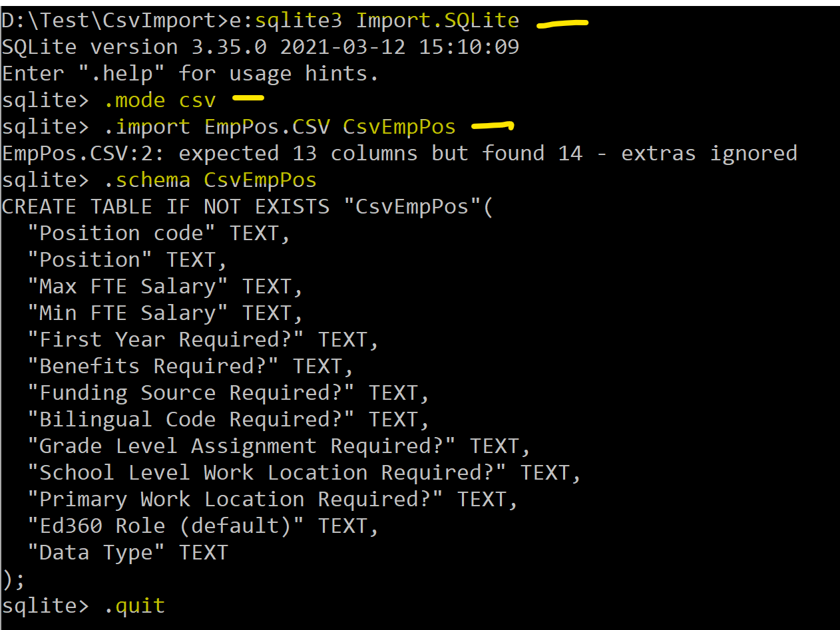Click the yellow mark beside .mode csv

click(x=248, y=99)
